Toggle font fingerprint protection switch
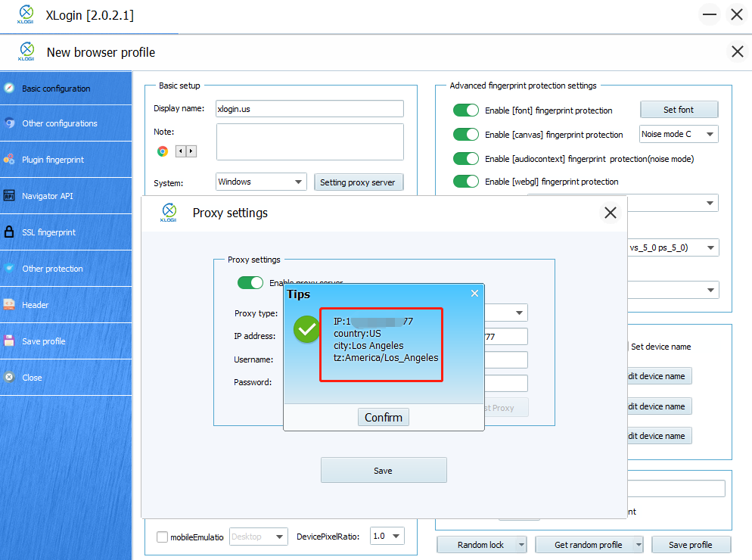The image size is (752, 560). [x=466, y=110]
